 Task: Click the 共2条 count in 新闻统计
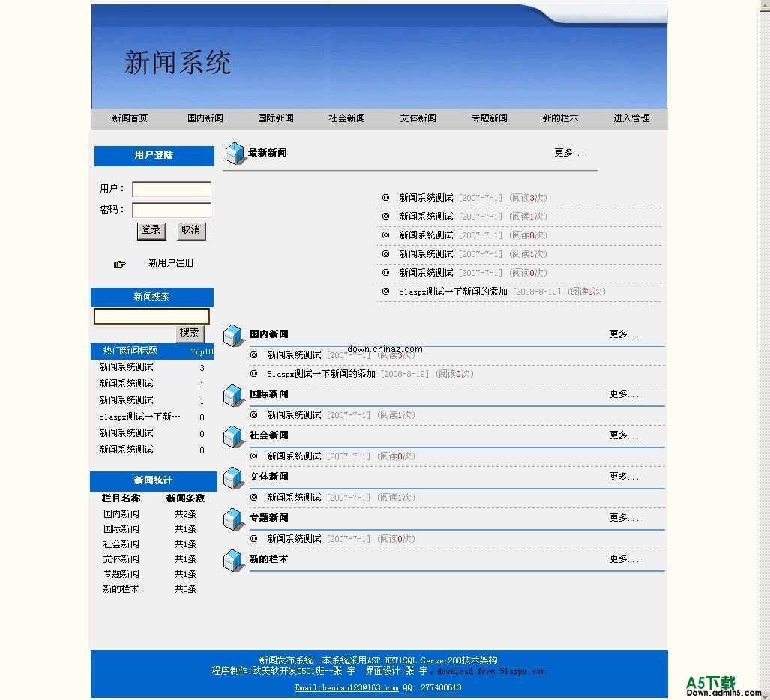click(185, 514)
